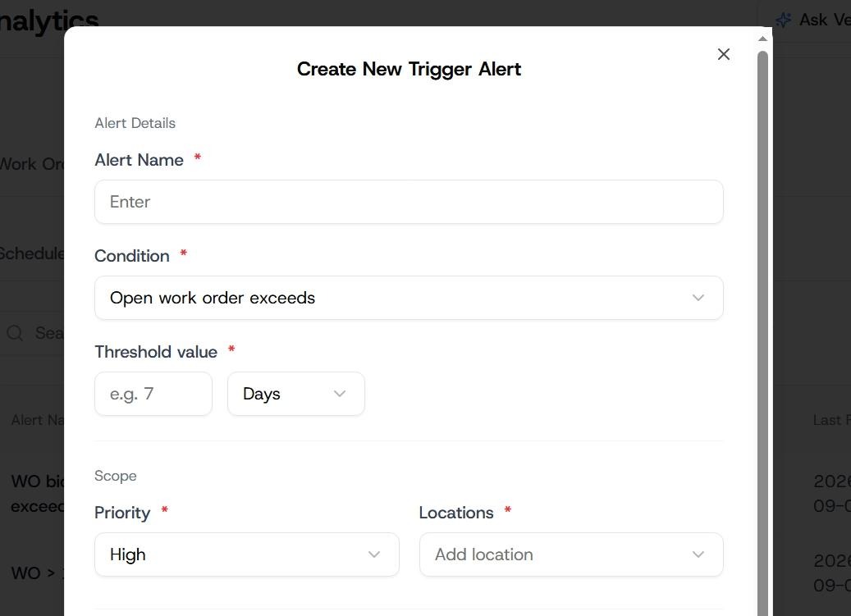Viewport: 851px width, 616px height.
Task: Expand the Priority dropdown set to High
Action: click(247, 554)
